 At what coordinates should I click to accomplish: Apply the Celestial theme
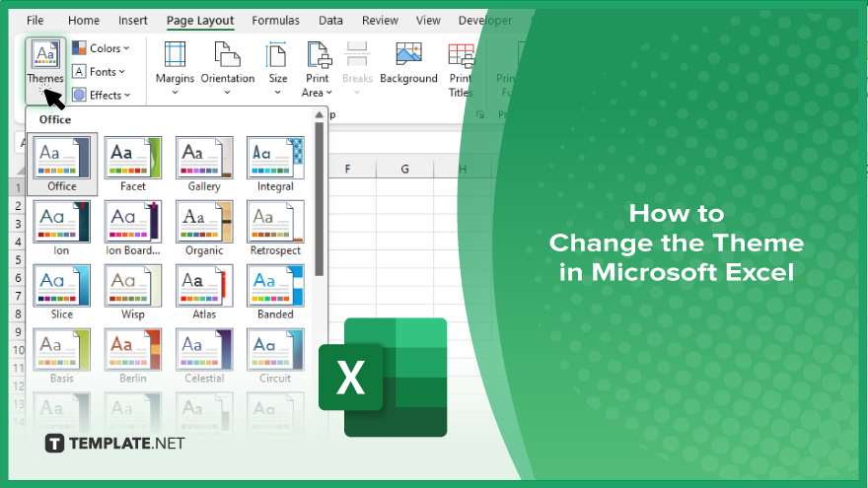tap(204, 356)
